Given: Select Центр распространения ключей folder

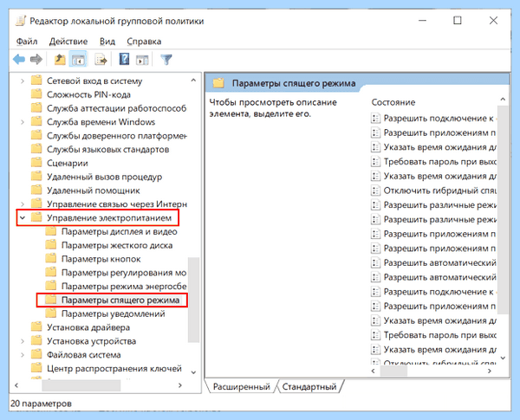Looking at the screenshot, I should (114, 368).
